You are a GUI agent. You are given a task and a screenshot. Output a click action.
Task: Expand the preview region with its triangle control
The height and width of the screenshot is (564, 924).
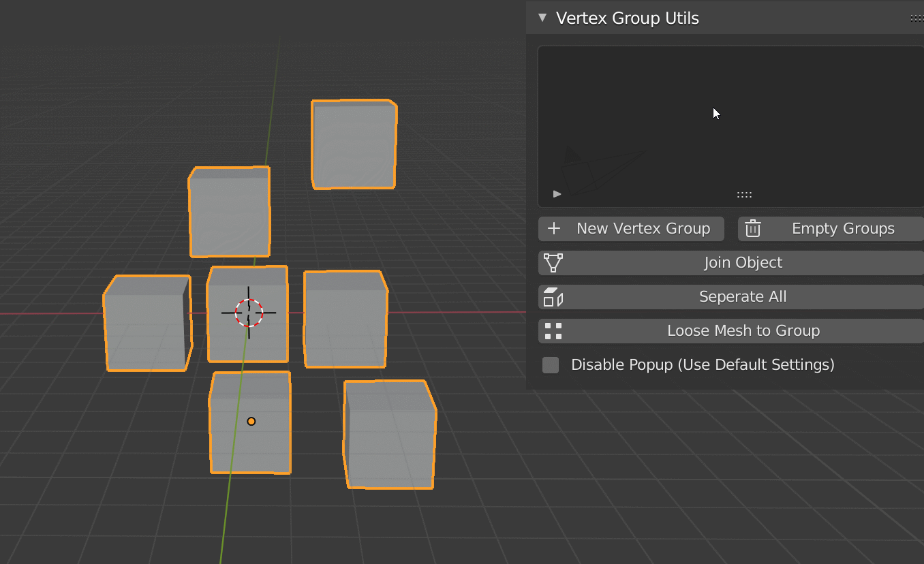(x=557, y=193)
